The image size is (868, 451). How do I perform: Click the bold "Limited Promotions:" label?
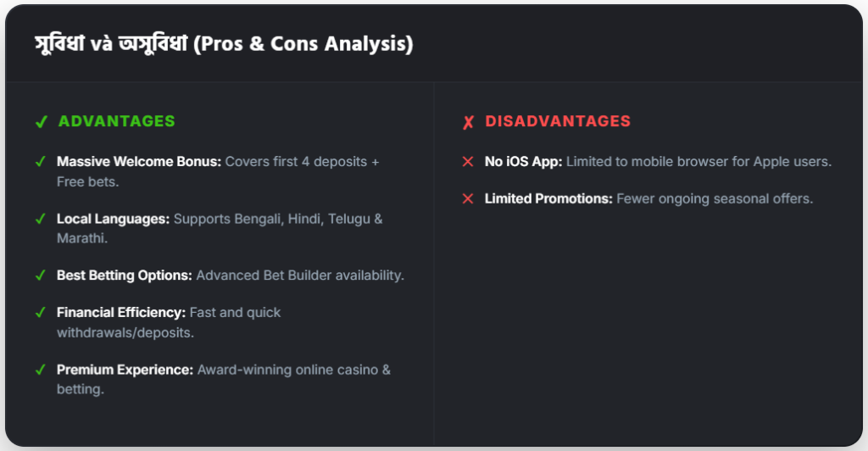coord(548,198)
